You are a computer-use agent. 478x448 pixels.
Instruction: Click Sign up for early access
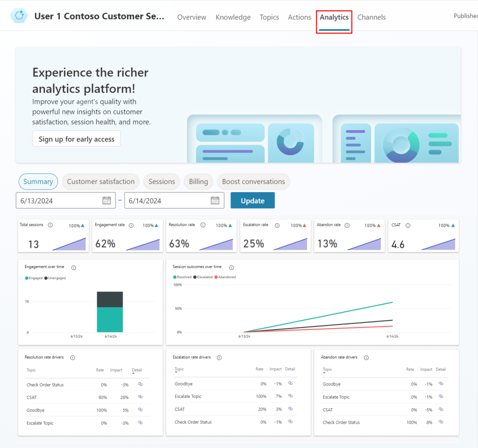[x=76, y=138]
